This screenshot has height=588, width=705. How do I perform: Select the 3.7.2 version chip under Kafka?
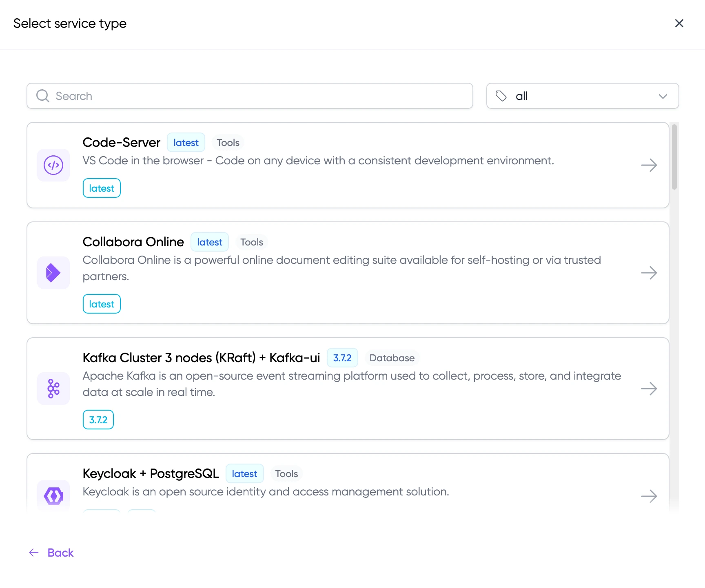(x=98, y=420)
